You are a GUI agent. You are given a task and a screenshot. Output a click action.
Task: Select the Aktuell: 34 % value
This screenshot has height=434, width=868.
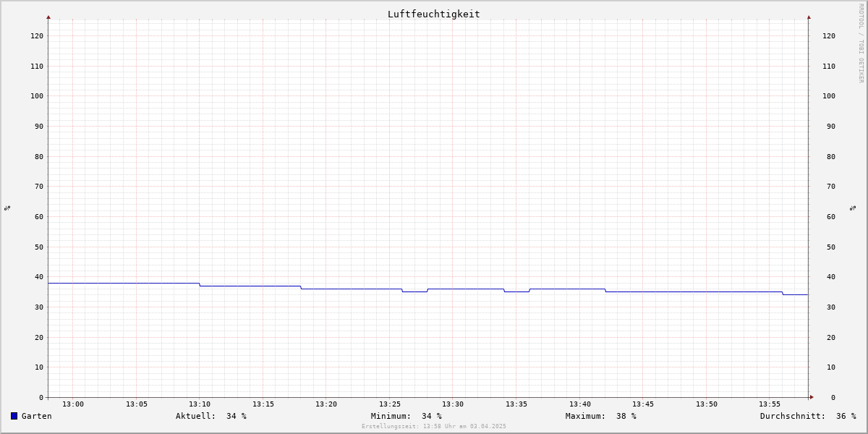(211, 416)
